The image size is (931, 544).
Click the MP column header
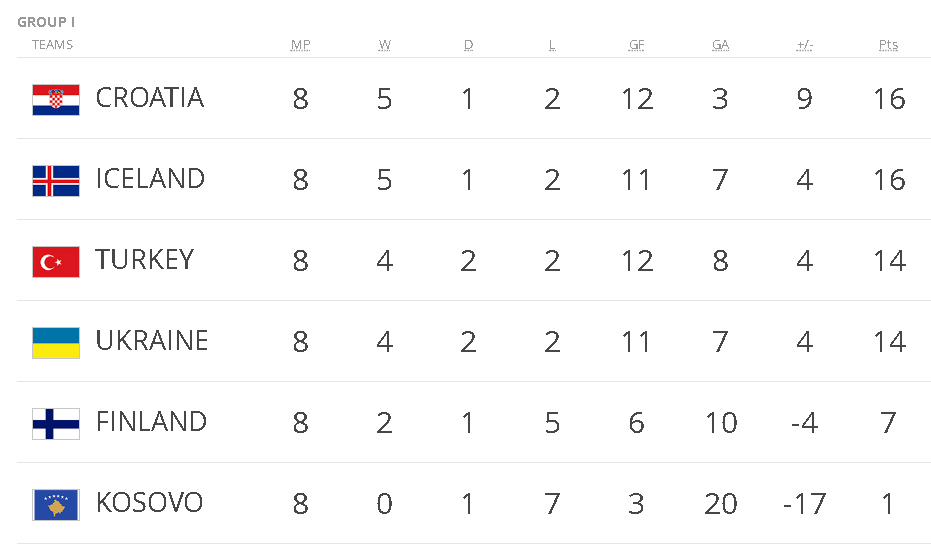coord(300,45)
